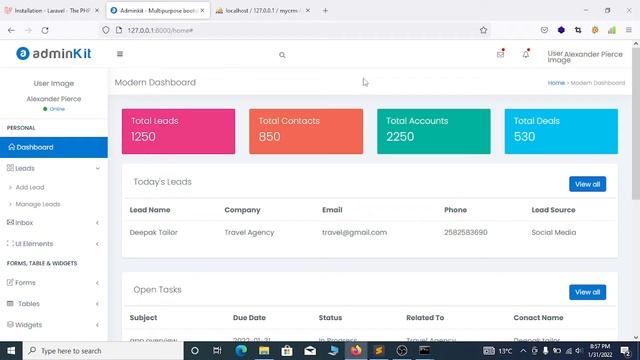Viewport: 640px width, 360px height.
Task: Click the Deepak Tailor lead name
Action: (x=153, y=233)
